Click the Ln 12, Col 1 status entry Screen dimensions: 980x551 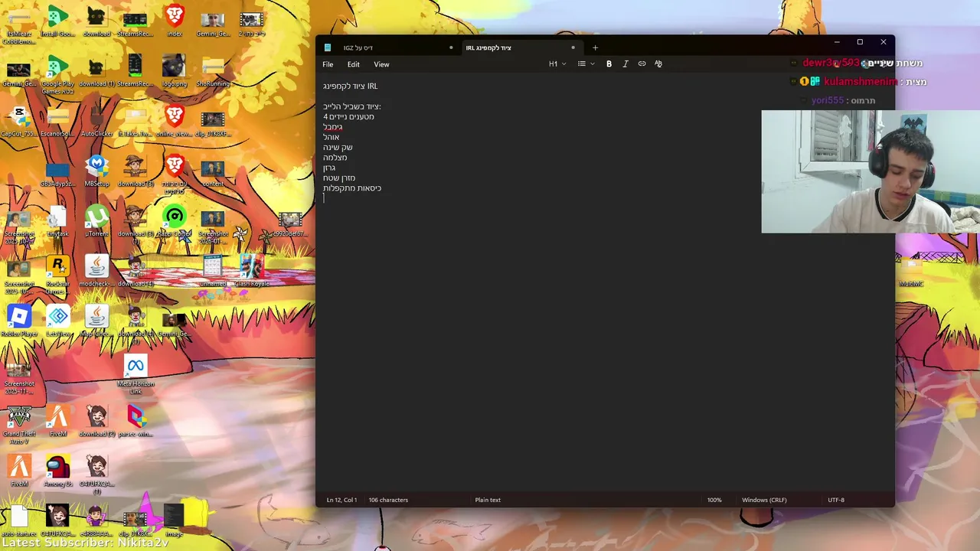341,500
